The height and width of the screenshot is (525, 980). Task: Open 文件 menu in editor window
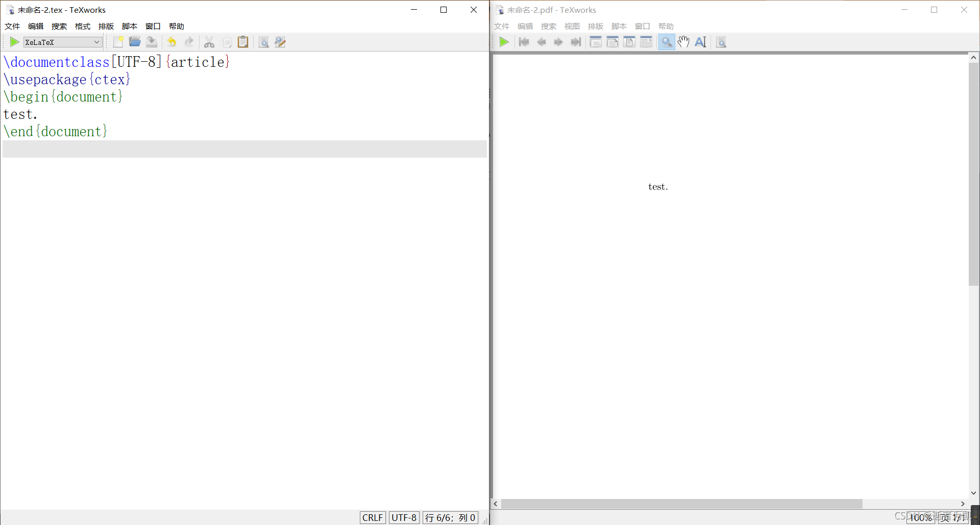click(12, 26)
